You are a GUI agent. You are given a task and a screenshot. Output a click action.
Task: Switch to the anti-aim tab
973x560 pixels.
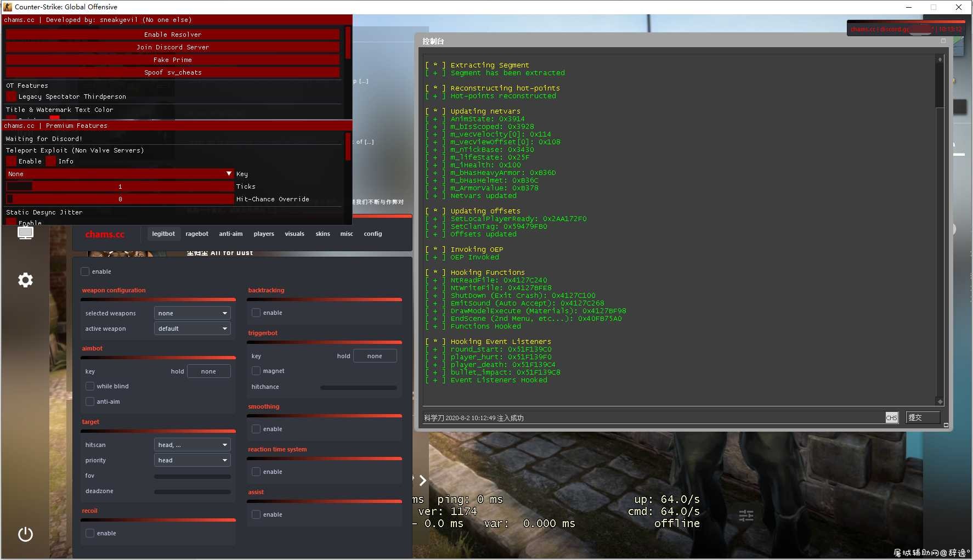231,234
